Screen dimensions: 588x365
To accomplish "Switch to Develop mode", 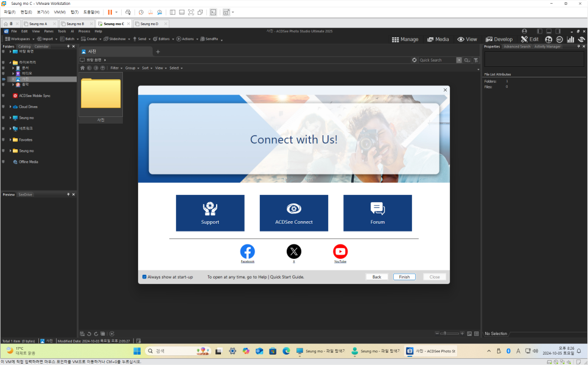I will click(499, 39).
